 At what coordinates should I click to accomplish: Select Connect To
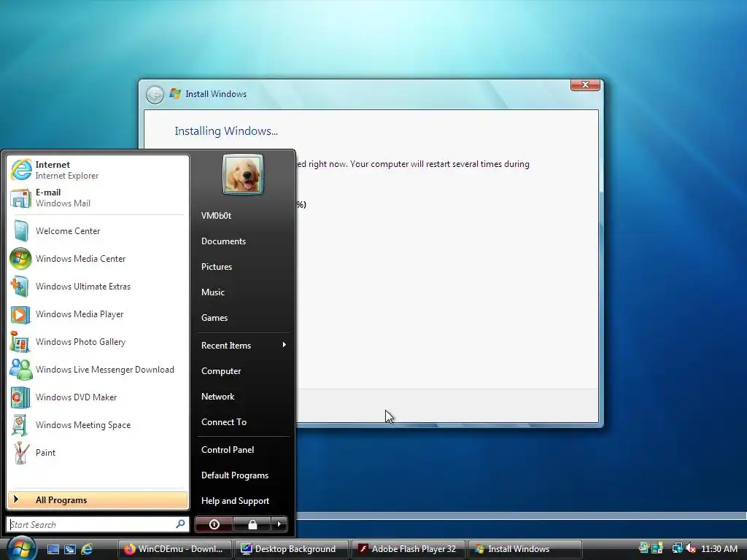[x=243, y=422]
